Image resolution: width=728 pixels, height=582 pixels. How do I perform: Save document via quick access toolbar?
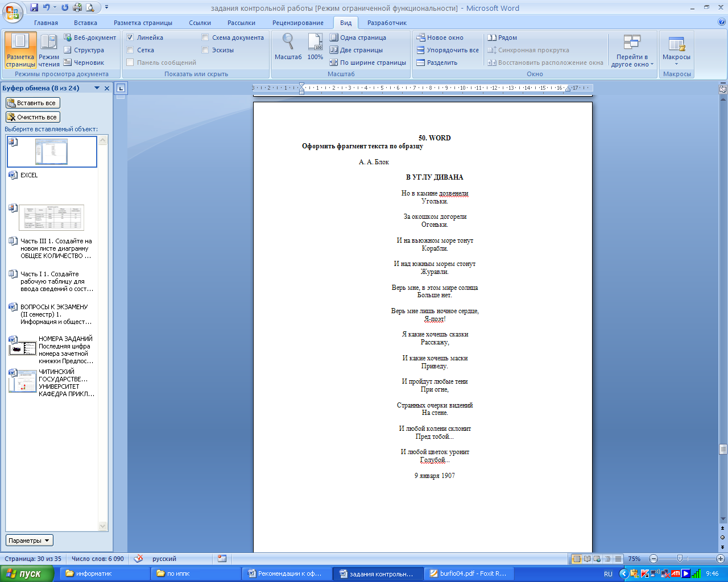coord(34,8)
